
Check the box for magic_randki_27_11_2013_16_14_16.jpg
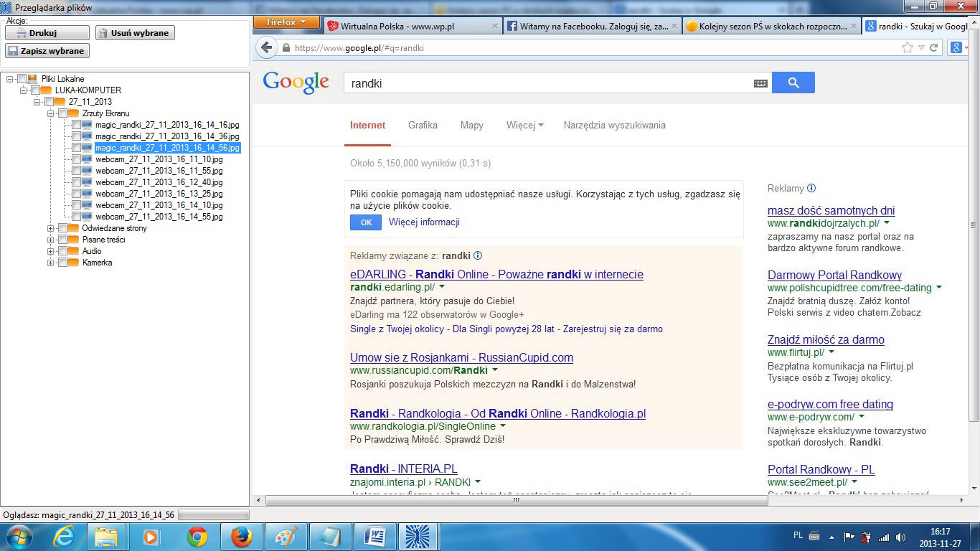[x=76, y=125]
